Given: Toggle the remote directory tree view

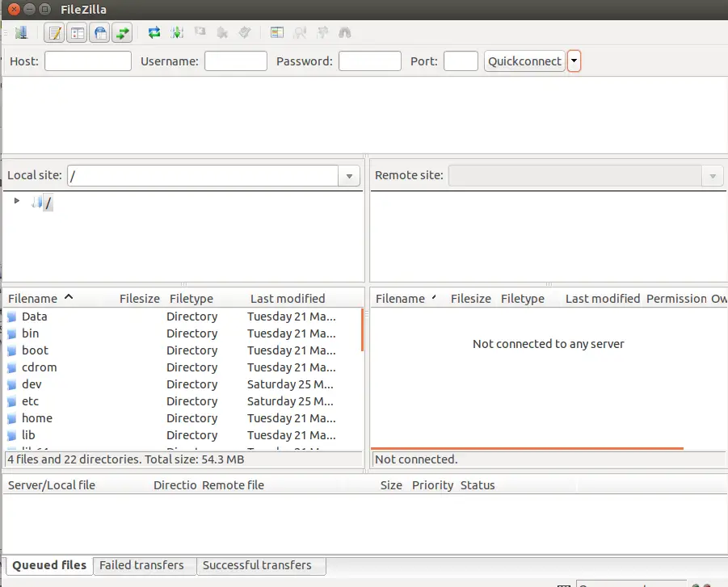Looking at the screenshot, I should click(100, 33).
